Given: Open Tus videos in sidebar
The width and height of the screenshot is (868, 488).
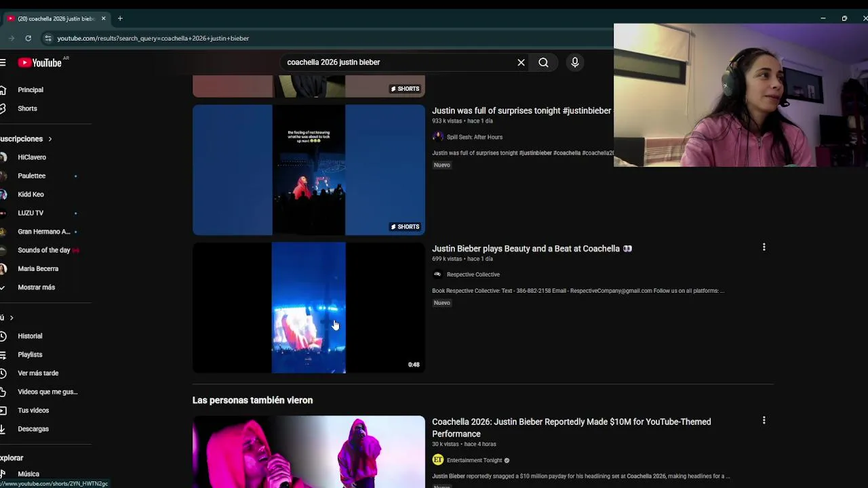Looking at the screenshot, I should coord(33,410).
